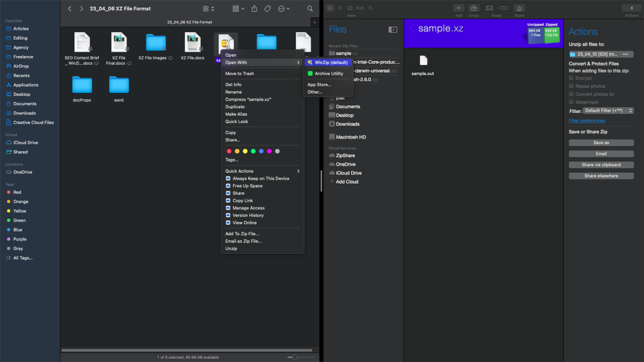
Task: Choose Get Info in the context menu
Action: pos(233,85)
